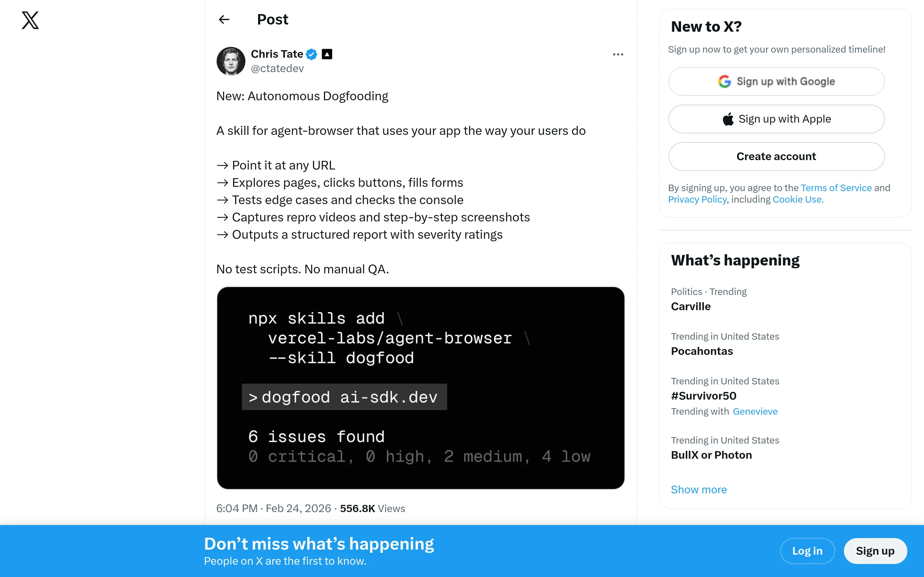
Task: Open the Privacy Policy link
Action: [x=697, y=199]
